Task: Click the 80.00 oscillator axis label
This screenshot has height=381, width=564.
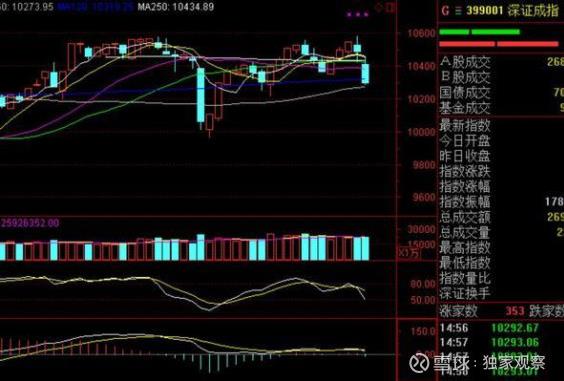Action: click(x=423, y=284)
